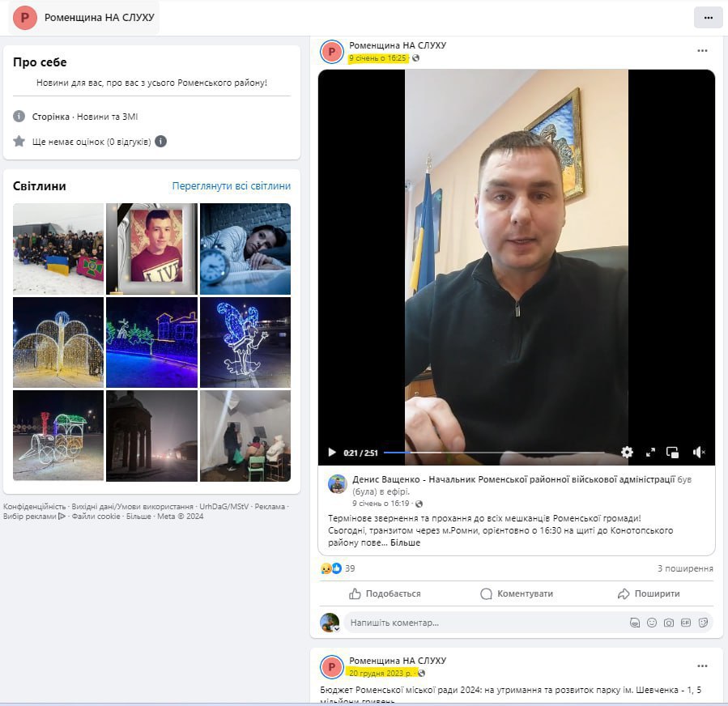This screenshot has width=728, height=706.
Task: Open page options three-dot menu at top
Action: [x=708, y=17]
